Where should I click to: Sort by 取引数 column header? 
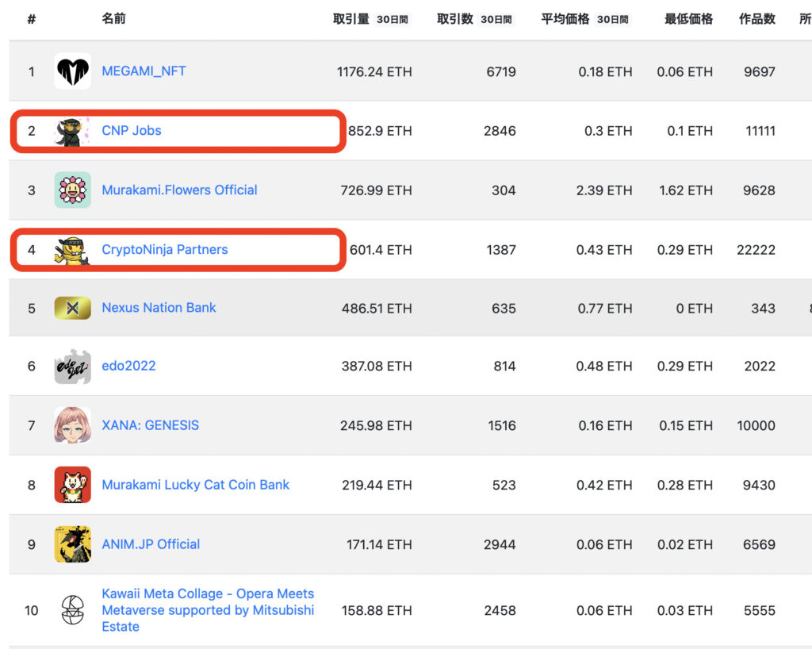click(x=454, y=19)
